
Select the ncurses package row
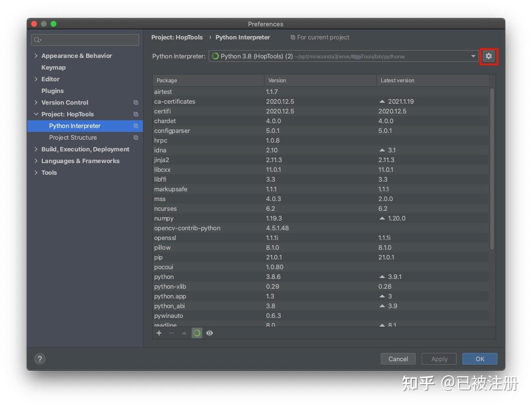pyautogui.click(x=321, y=209)
